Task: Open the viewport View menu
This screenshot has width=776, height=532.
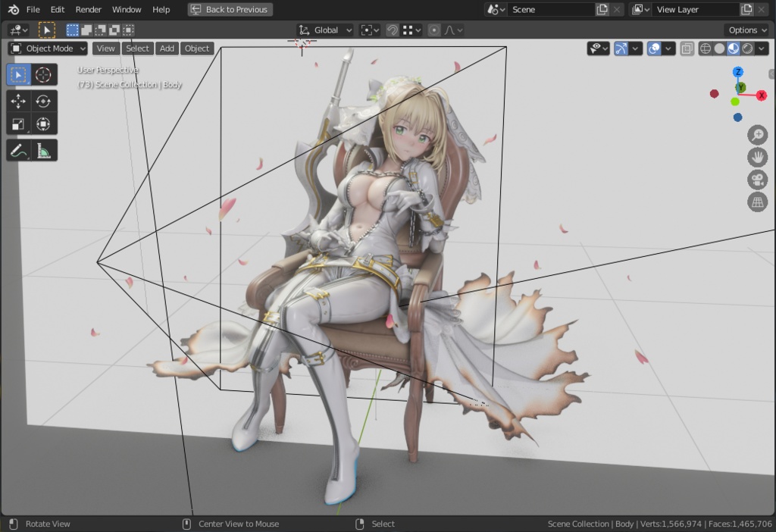Action: 105,48
